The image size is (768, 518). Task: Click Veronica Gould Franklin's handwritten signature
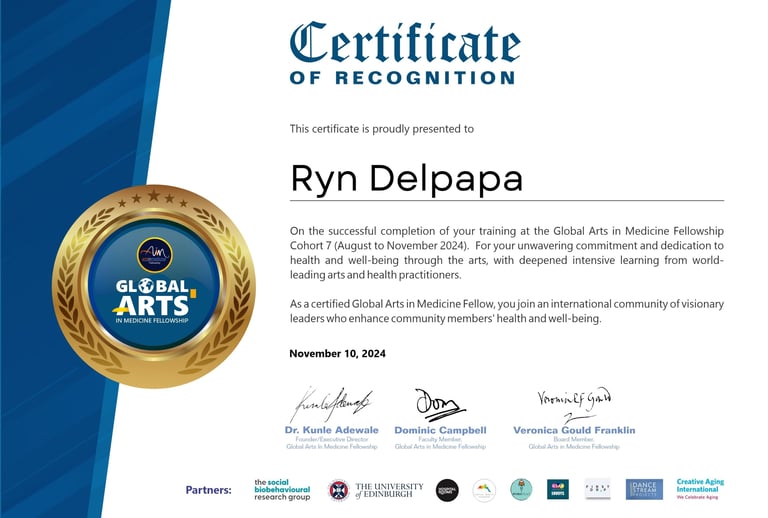[x=574, y=405]
